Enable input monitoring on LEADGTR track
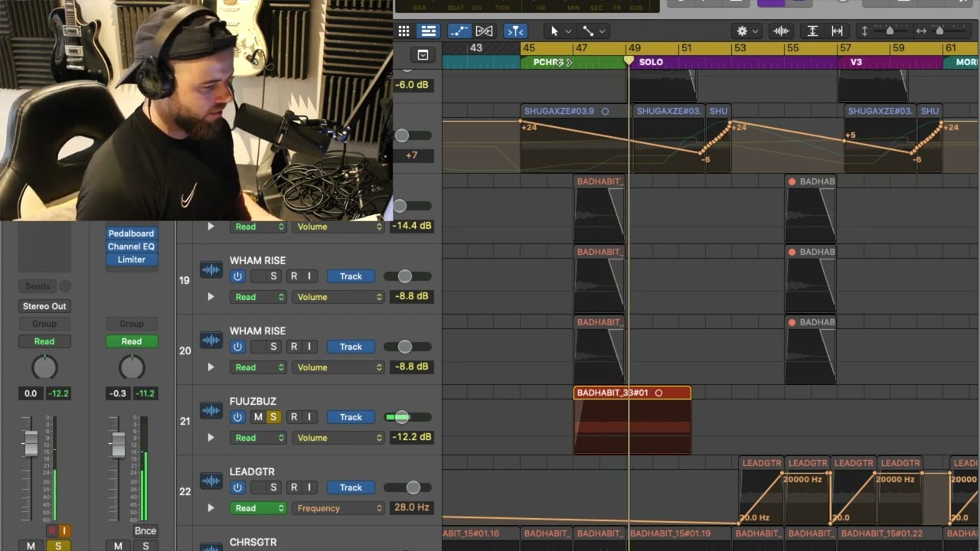Screen dimensions: 980x551 (x=309, y=487)
